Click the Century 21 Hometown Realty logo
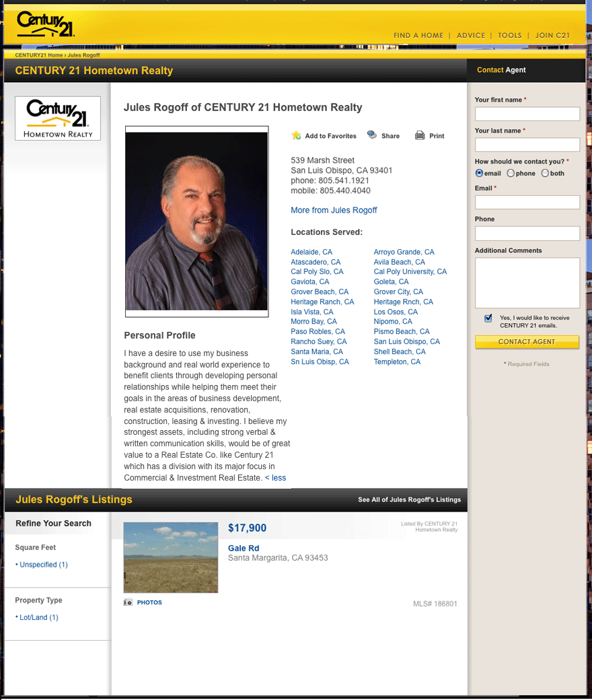Screen dimensions: 592x700 coord(58,118)
